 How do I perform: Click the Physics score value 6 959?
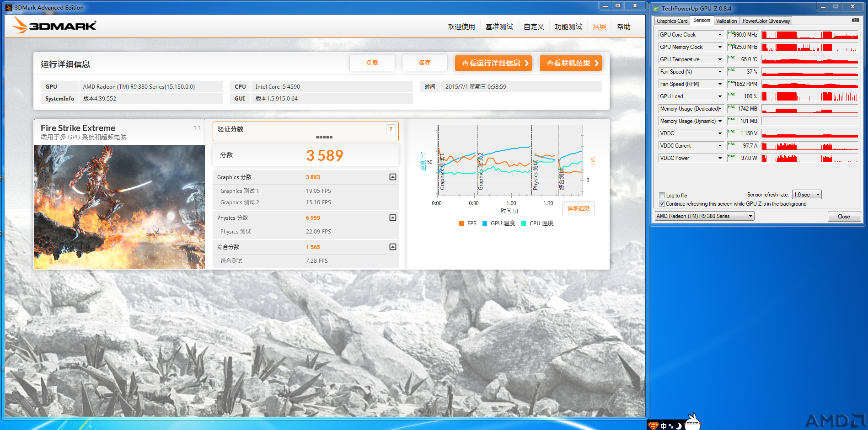pyautogui.click(x=313, y=218)
